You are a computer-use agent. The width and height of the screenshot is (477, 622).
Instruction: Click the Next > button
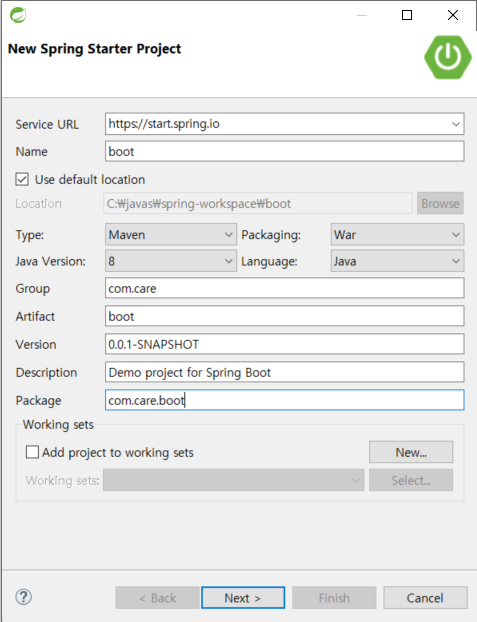[x=243, y=597]
